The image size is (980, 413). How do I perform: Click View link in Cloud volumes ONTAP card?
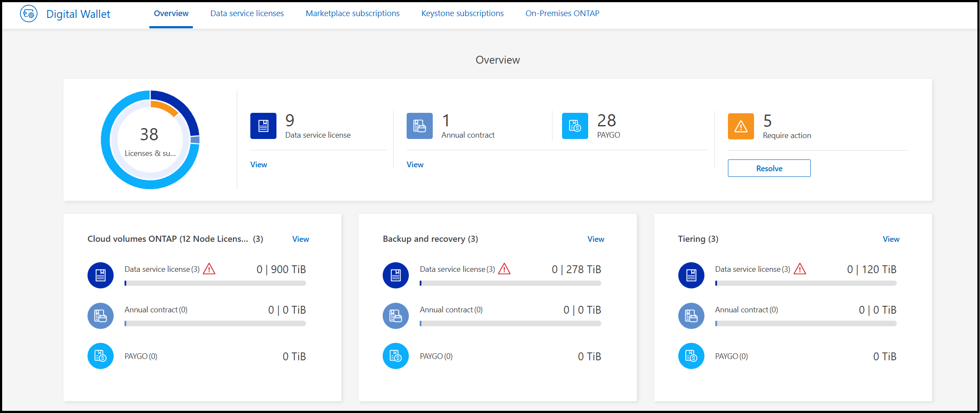tap(300, 239)
